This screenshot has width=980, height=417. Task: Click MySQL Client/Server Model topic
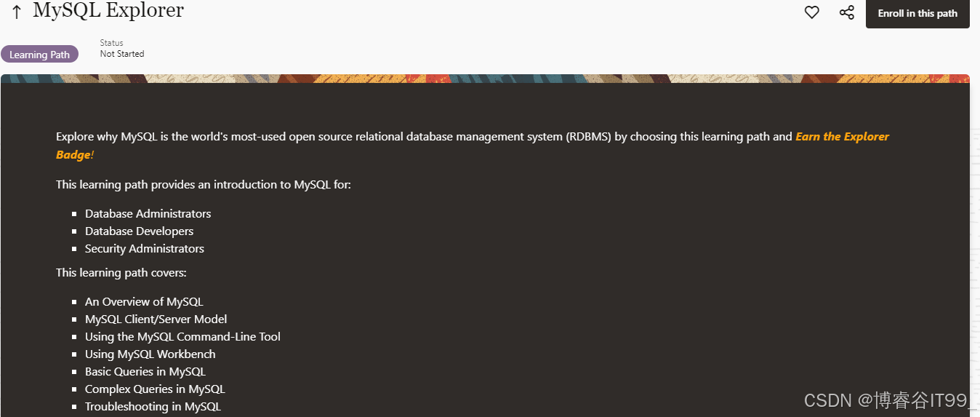(156, 319)
